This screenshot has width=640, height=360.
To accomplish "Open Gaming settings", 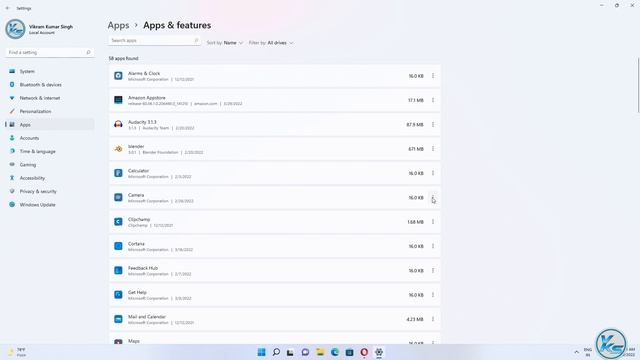I will click(x=50, y=165).
